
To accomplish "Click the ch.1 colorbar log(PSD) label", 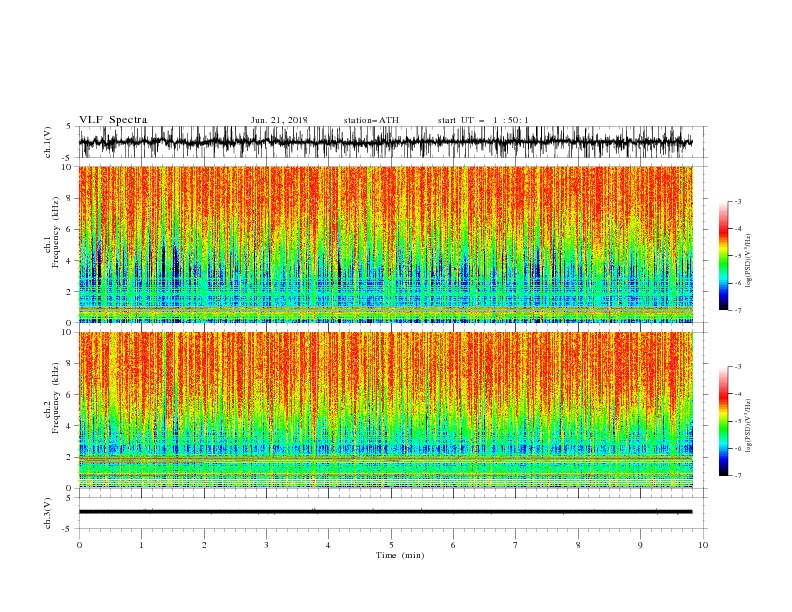I will (748, 261).
